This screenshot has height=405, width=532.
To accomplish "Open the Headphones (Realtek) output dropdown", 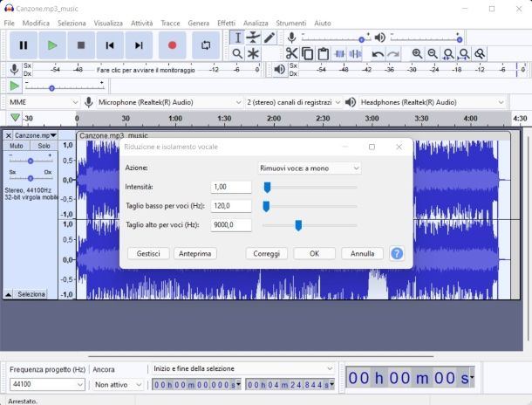I will [x=432, y=102].
